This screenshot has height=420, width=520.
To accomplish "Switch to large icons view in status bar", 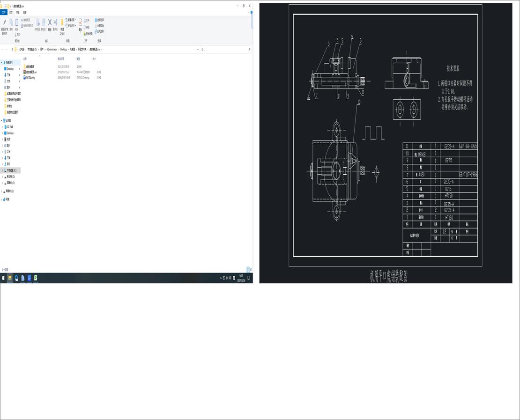I will (251, 270).
